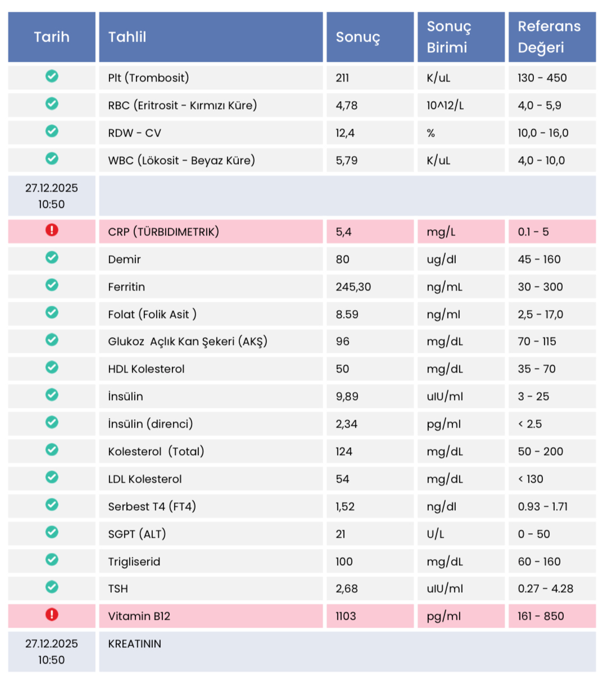The image size is (616, 681).
Task: Click the CRP (TÜRBIDIMETRIK) test name
Action: click(x=164, y=232)
